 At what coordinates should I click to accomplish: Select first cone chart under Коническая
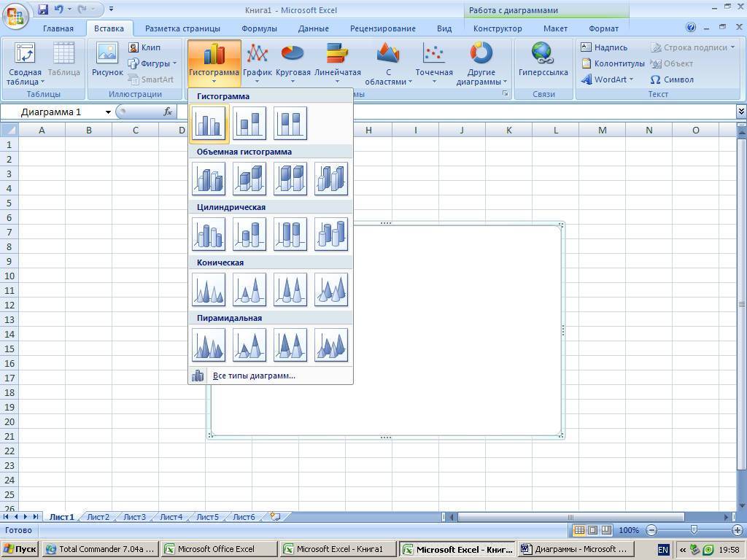(209, 289)
